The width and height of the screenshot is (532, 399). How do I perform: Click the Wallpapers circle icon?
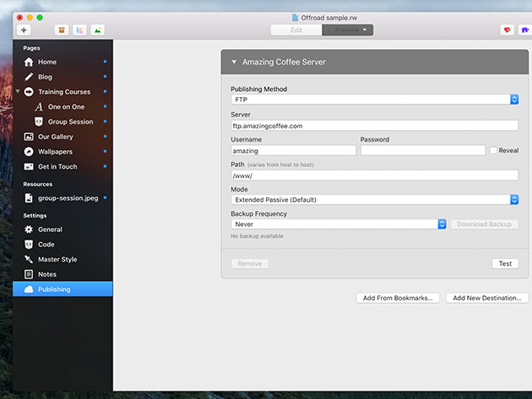coord(29,152)
